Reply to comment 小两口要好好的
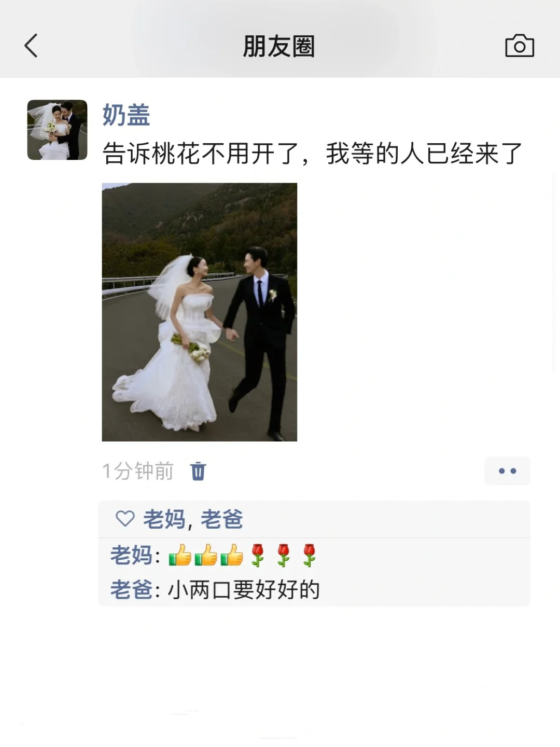Screen dimensions: 560x747 coord(244,590)
